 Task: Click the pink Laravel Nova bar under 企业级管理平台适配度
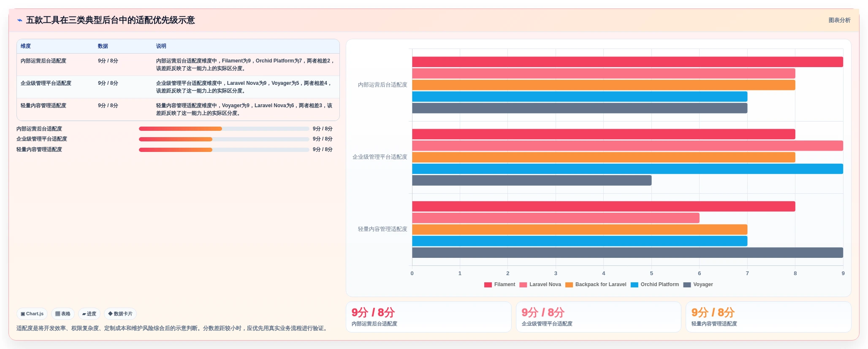[627, 146]
